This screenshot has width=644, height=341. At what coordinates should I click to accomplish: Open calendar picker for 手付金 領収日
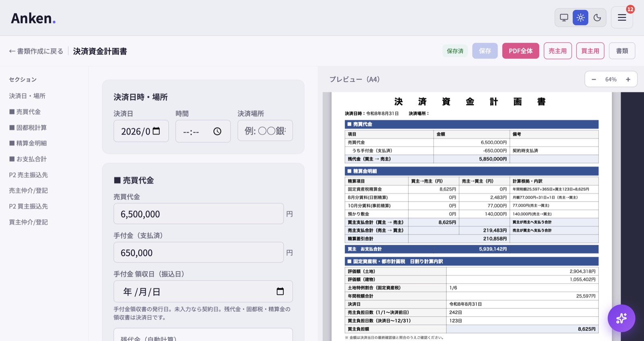pyautogui.click(x=280, y=291)
